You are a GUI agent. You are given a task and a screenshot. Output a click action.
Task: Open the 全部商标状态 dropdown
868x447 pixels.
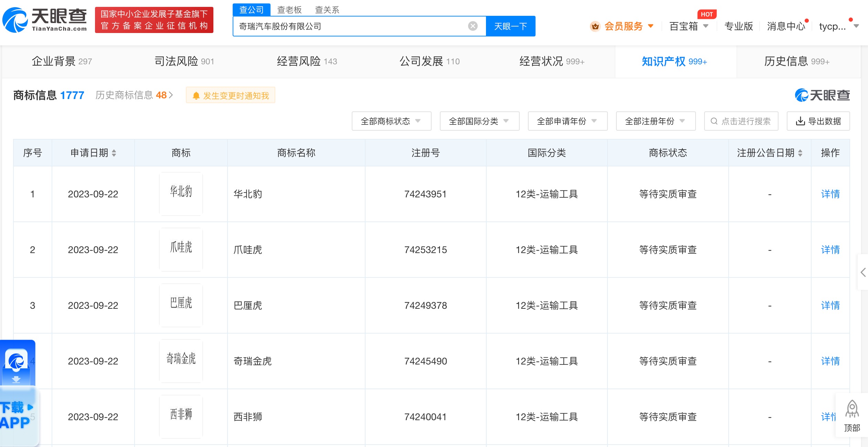[x=391, y=121]
